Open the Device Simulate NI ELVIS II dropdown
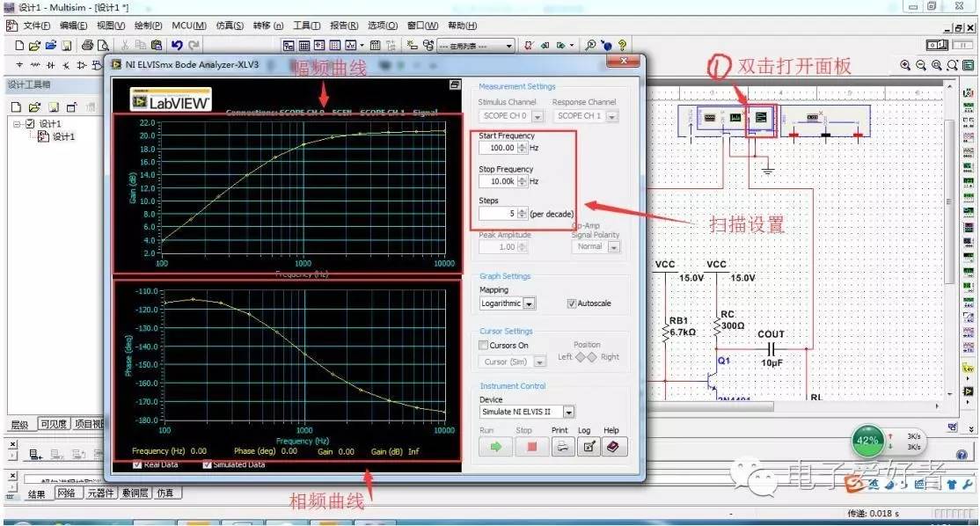This screenshot has width=980, height=526. click(568, 413)
